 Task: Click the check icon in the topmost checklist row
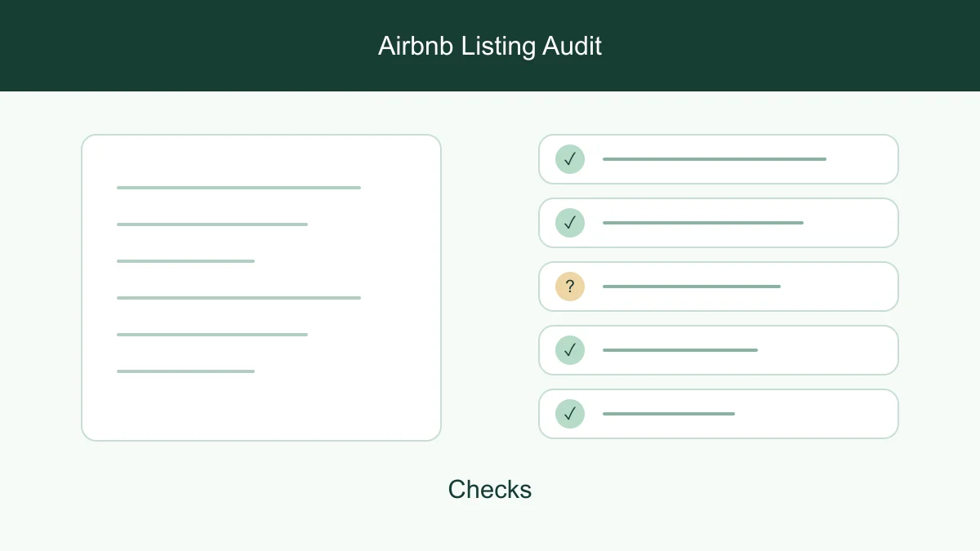570,159
